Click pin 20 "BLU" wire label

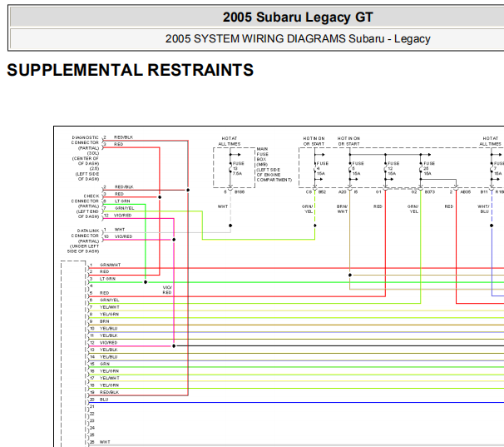[104, 400]
